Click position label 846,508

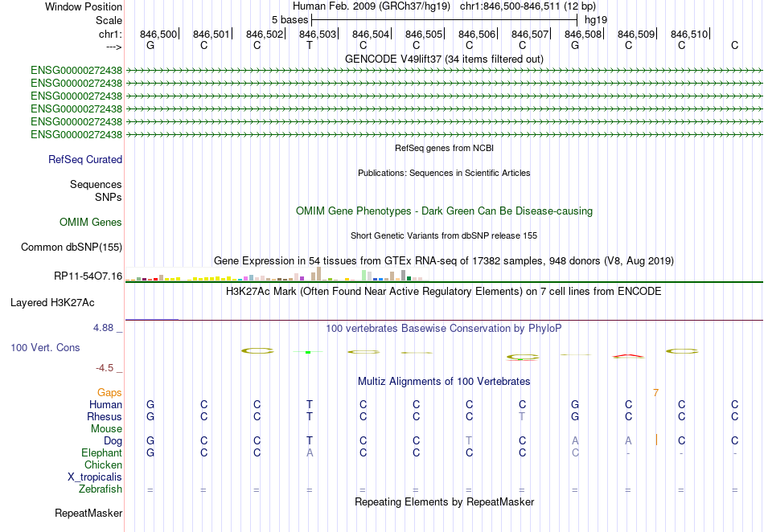coord(583,34)
